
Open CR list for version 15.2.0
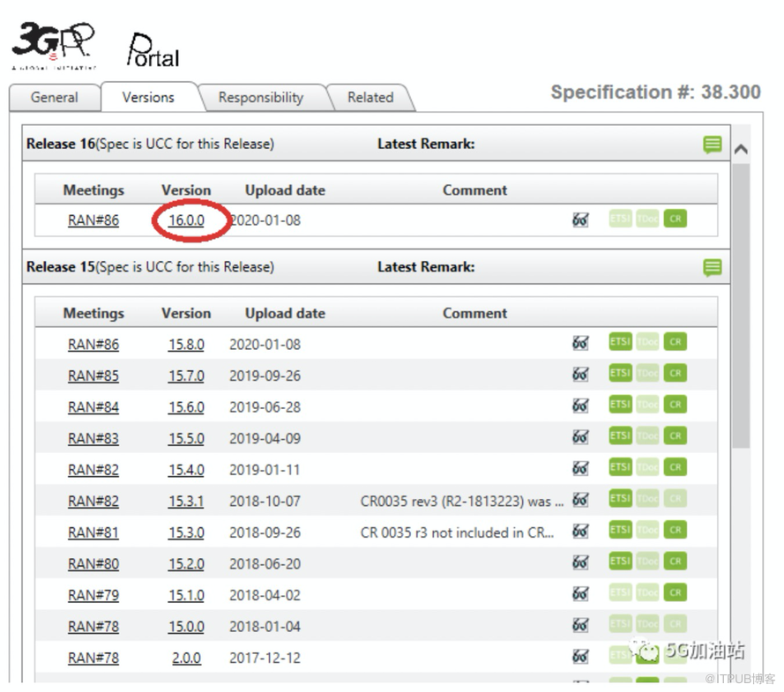coord(676,562)
